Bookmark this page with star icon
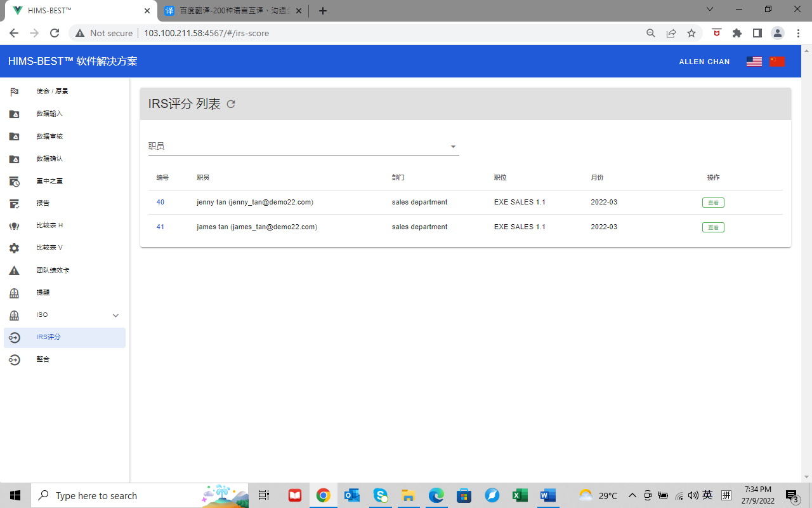812x508 pixels. coord(691,33)
